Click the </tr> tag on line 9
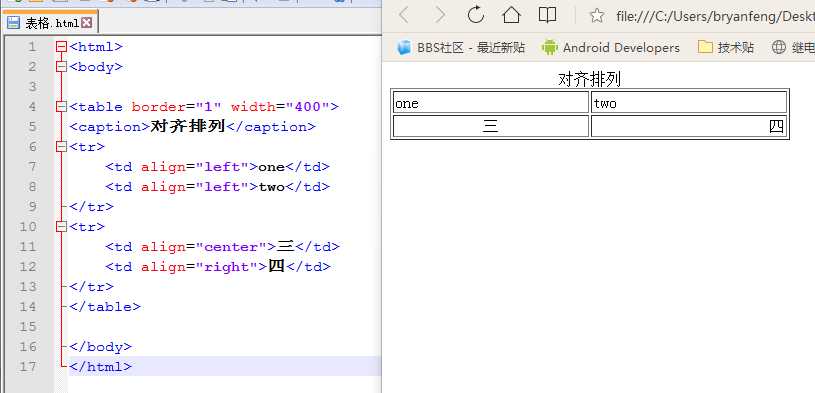Screen dimensions: 815x393 (91, 206)
